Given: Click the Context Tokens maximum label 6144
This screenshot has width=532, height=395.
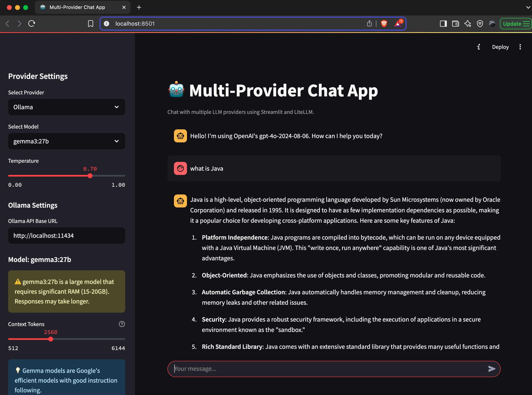Looking at the screenshot, I should click(x=118, y=348).
